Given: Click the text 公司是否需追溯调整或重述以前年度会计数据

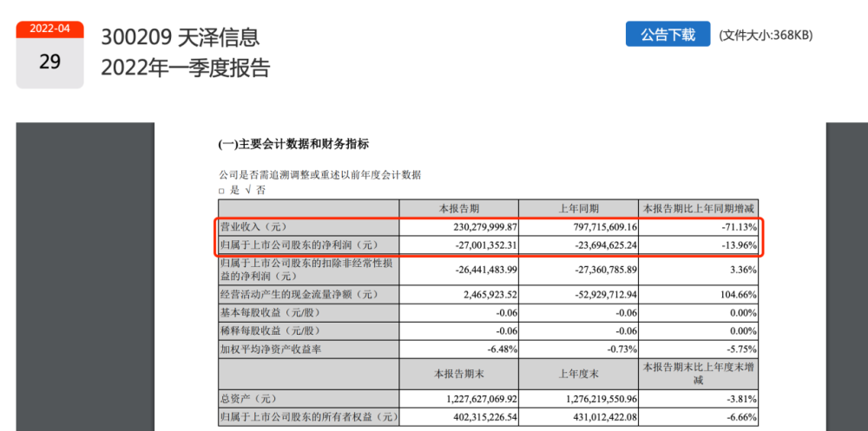Looking at the screenshot, I should [319, 175].
